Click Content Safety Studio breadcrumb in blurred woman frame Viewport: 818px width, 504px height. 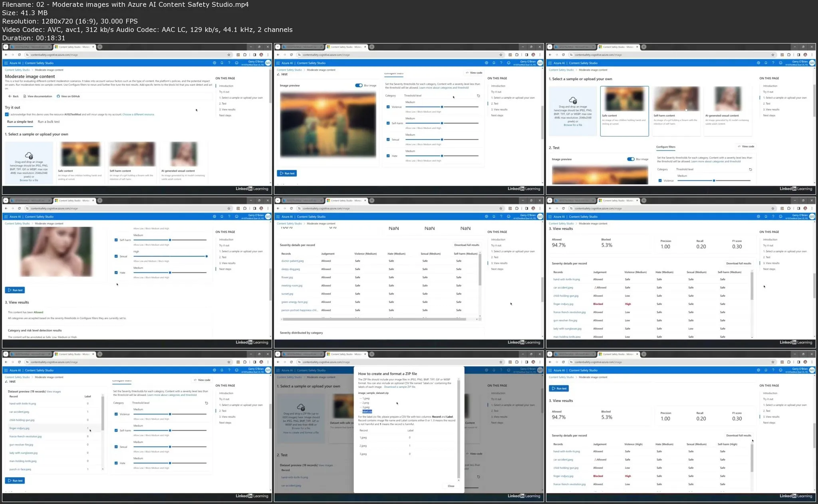coord(17,223)
